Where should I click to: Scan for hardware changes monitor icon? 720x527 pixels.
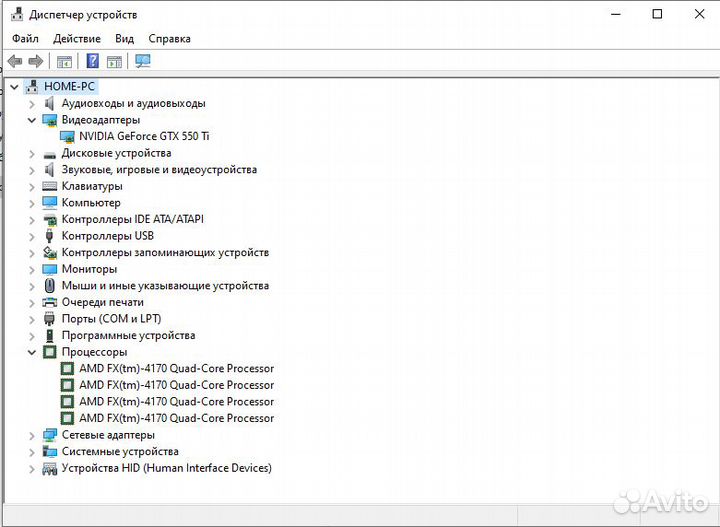pos(143,61)
